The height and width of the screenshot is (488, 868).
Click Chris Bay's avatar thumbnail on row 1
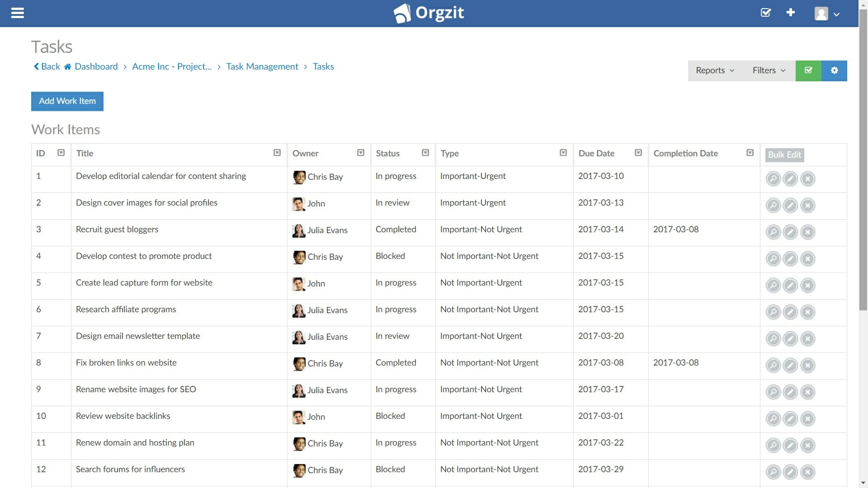[298, 177]
